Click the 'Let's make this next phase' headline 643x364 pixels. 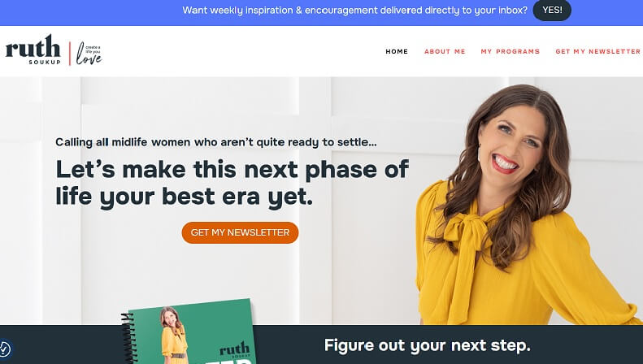pos(232,183)
